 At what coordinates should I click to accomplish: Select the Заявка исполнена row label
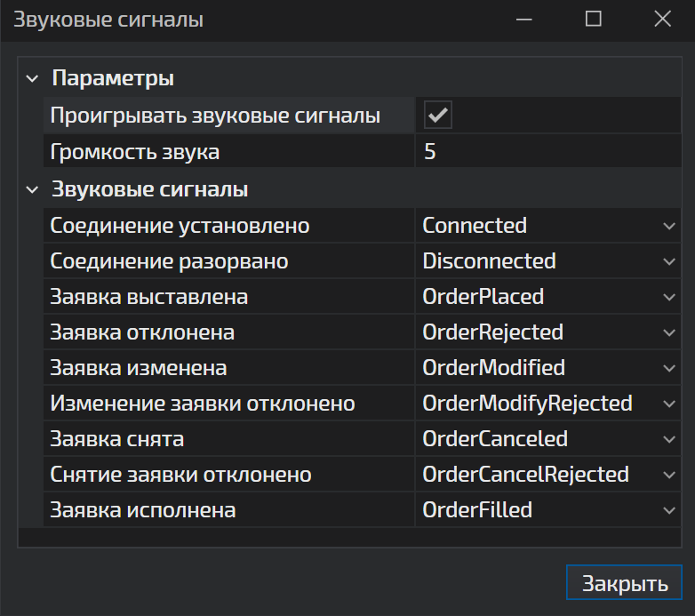pos(143,510)
